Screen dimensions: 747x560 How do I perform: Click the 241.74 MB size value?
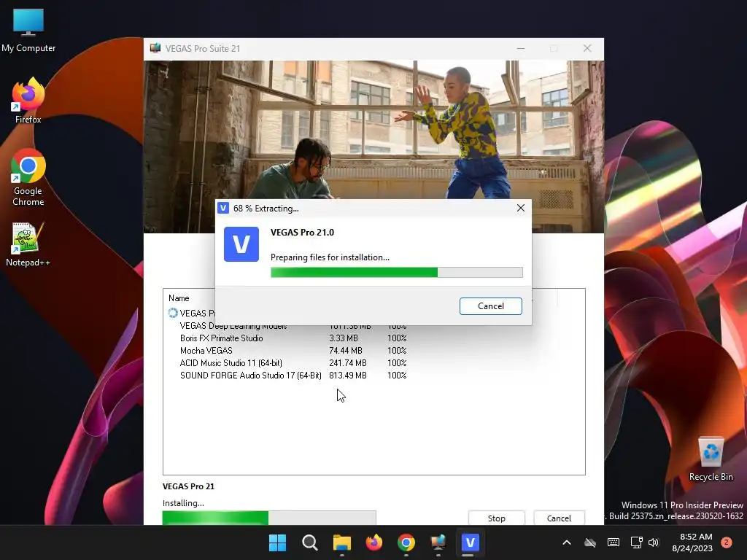tap(348, 363)
